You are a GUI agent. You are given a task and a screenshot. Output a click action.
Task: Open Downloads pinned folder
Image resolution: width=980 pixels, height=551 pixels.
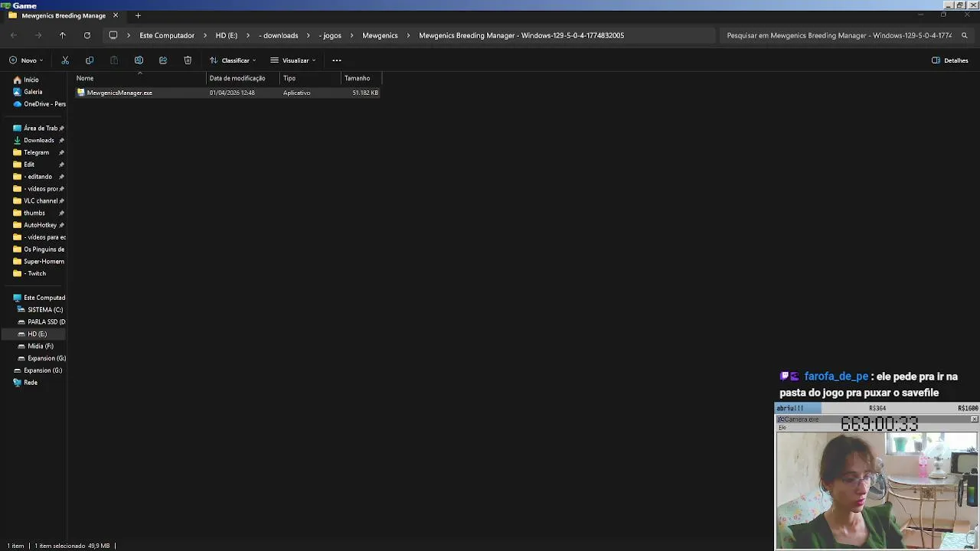click(39, 140)
